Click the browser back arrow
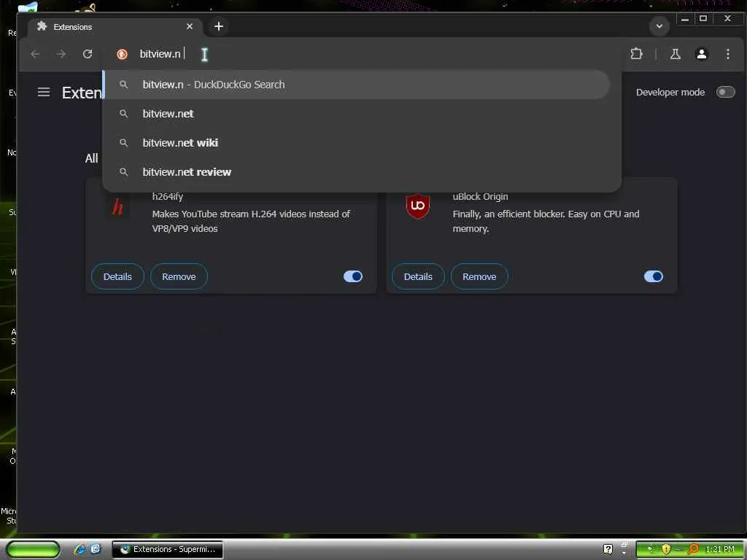The height and width of the screenshot is (560, 747). [35, 54]
